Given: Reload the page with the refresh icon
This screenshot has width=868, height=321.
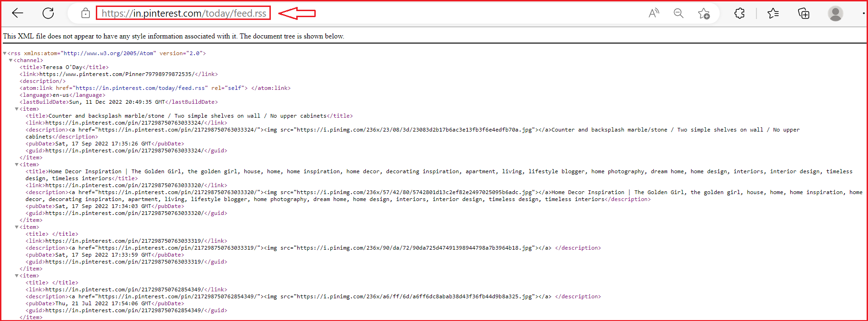Looking at the screenshot, I should pyautogui.click(x=48, y=13).
